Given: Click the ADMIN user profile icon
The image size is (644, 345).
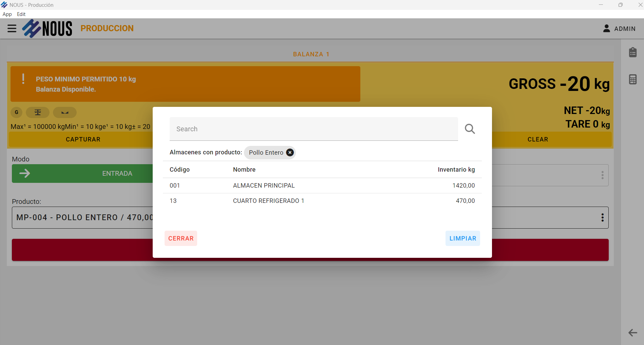Looking at the screenshot, I should pos(606,28).
